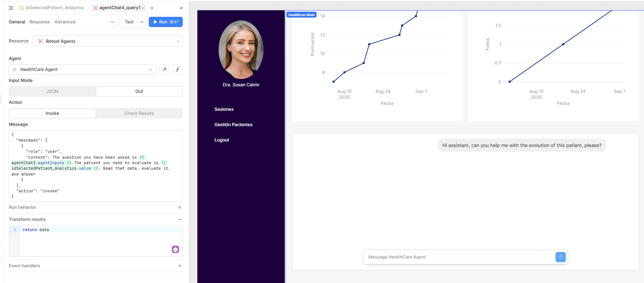Screen dimensions: 644x283
Task: Select GUI input mode
Action: [x=139, y=91]
